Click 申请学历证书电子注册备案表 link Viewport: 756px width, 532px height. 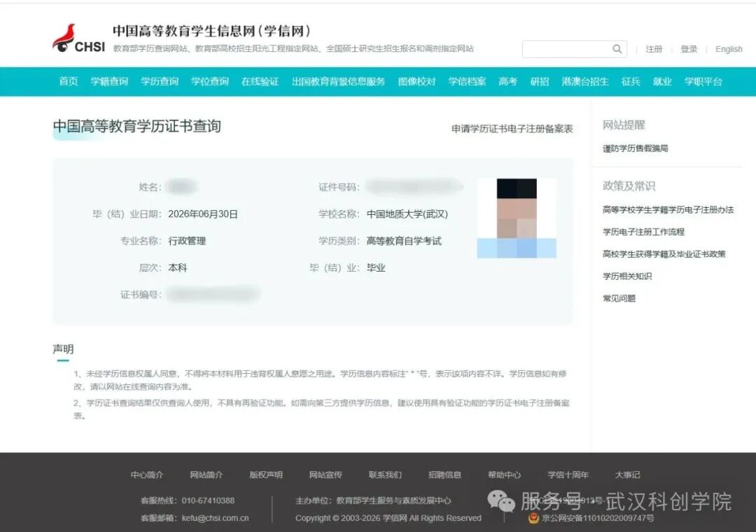pos(512,129)
